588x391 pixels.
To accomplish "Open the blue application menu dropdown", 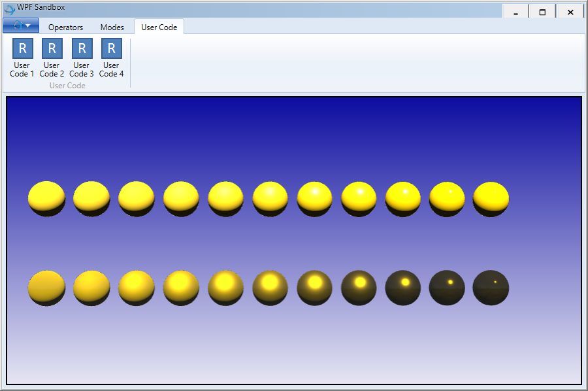I will tap(21, 25).
